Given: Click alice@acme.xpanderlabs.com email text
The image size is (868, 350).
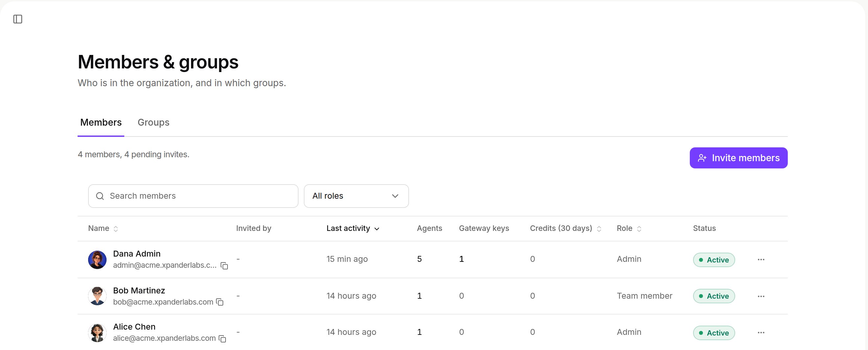Looking at the screenshot, I should [x=164, y=338].
